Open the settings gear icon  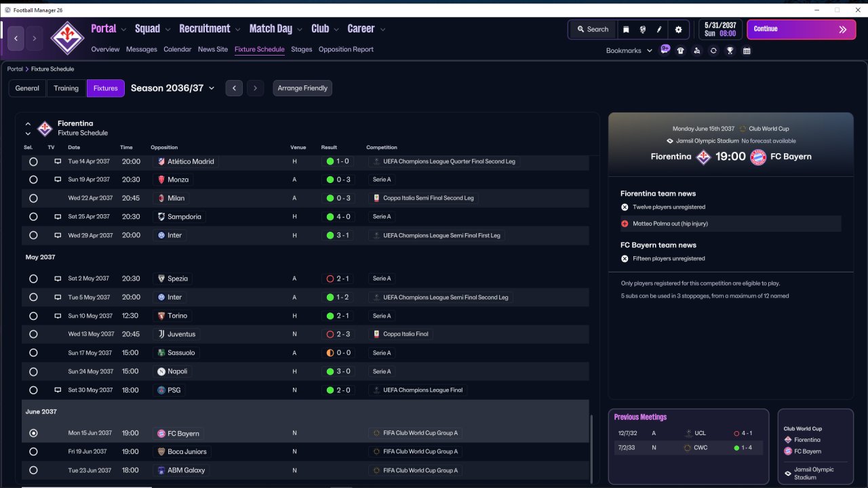coord(678,29)
